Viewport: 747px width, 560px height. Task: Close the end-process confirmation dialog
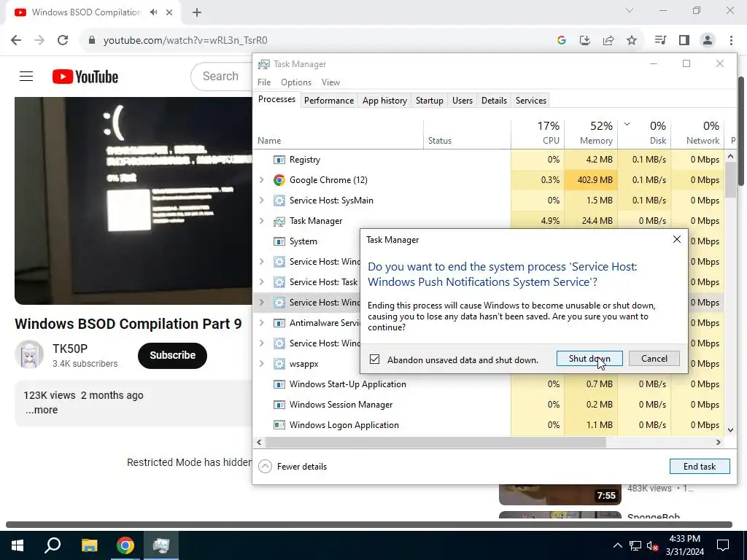pos(676,239)
